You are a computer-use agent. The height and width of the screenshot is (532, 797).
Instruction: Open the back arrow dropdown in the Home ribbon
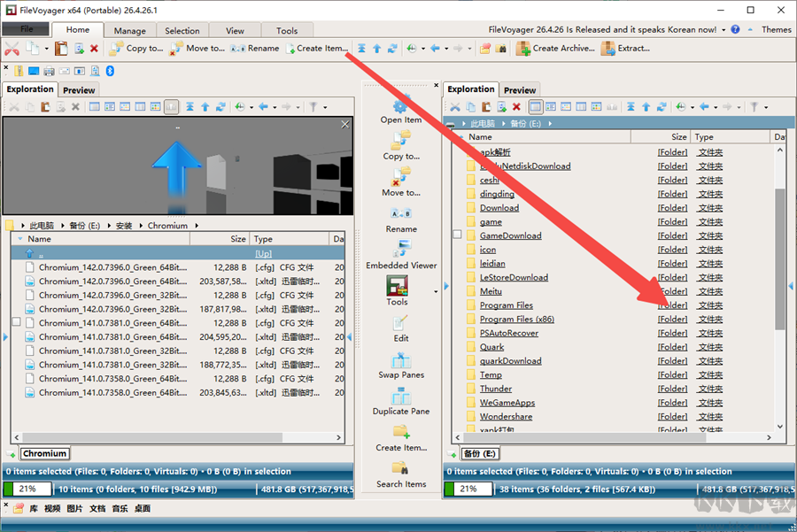pos(446,49)
